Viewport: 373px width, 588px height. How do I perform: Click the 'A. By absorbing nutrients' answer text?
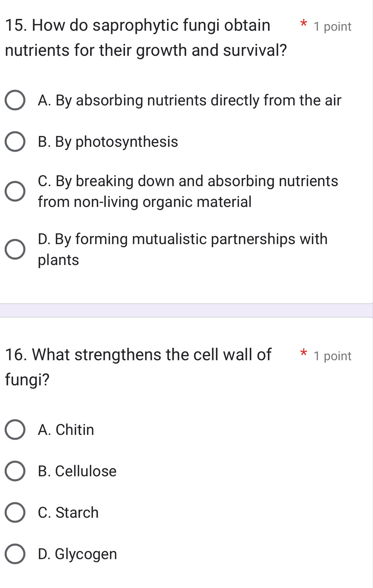[189, 100]
